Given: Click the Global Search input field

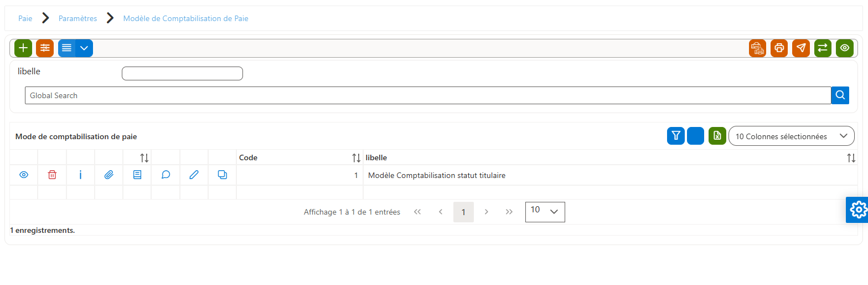Looking at the screenshot, I should click(428, 95).
